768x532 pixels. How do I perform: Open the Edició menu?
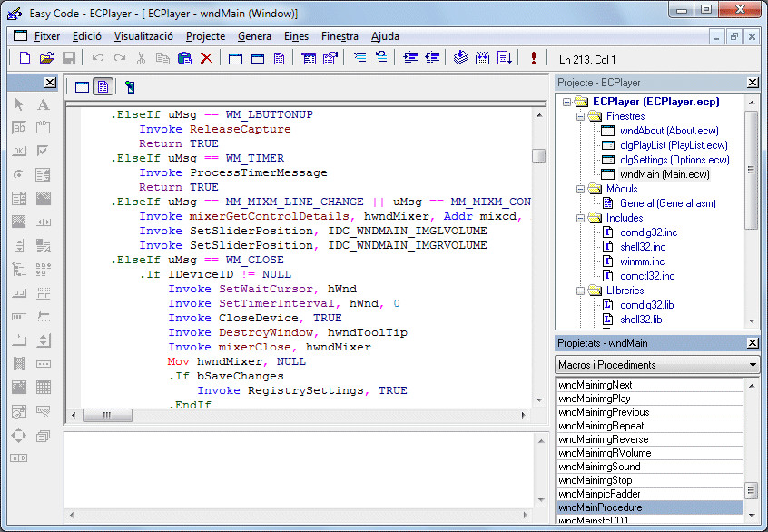tap(86, 36)
